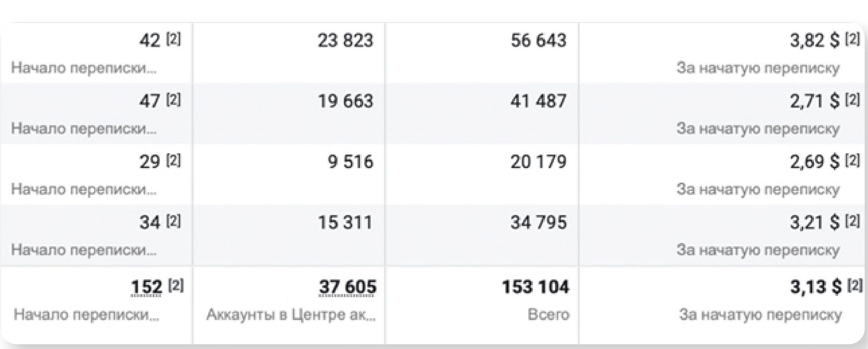Click total impressions 153 104
The image size is (868, 349).
535,287
